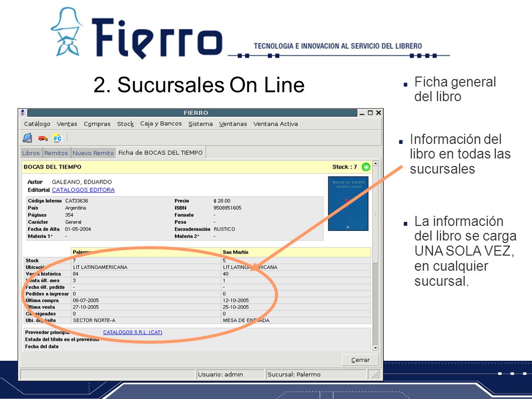Open the Stock menu
Image resolution: width=532 pixels, height=399 pixels.
126,124
